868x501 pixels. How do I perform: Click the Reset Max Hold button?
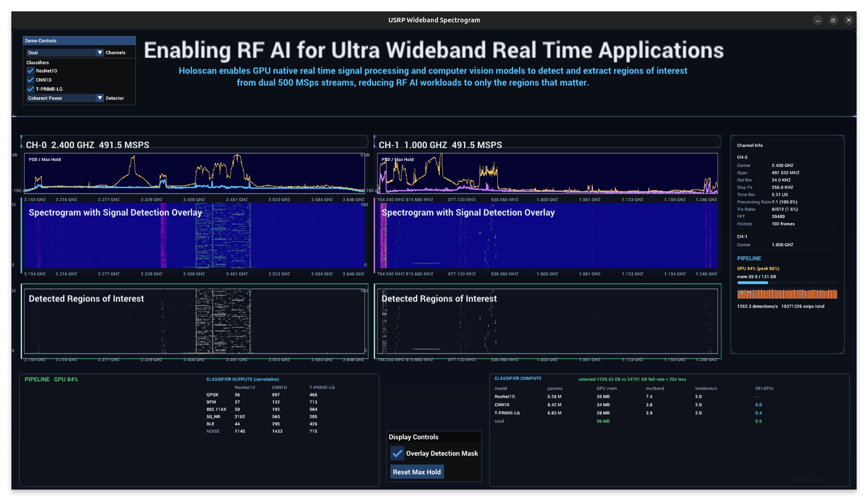point(417,472)
